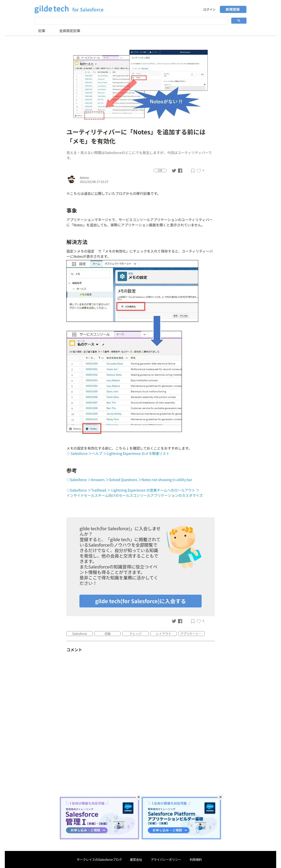Open 私のケース list view dropdown arrow

point(97,344)
